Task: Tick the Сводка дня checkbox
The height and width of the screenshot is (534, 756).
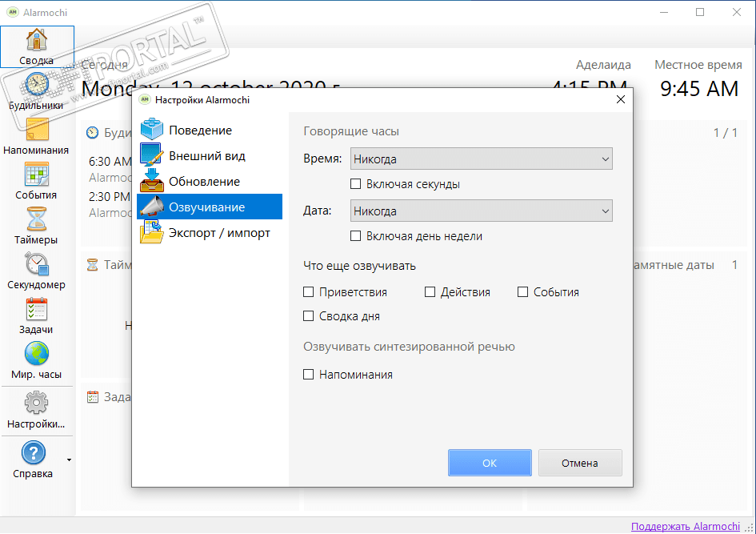Action: 308,316
